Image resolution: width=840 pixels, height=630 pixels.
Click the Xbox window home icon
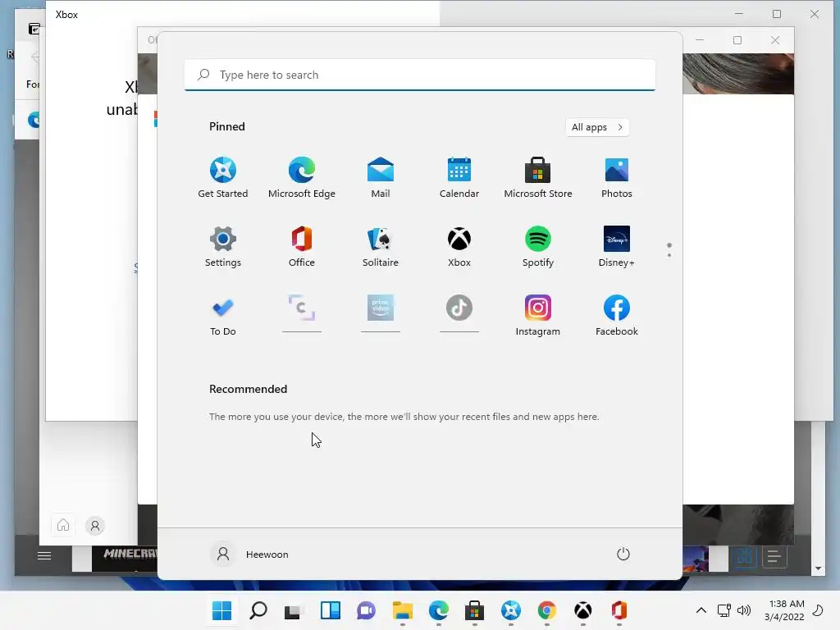click(63, 525)
